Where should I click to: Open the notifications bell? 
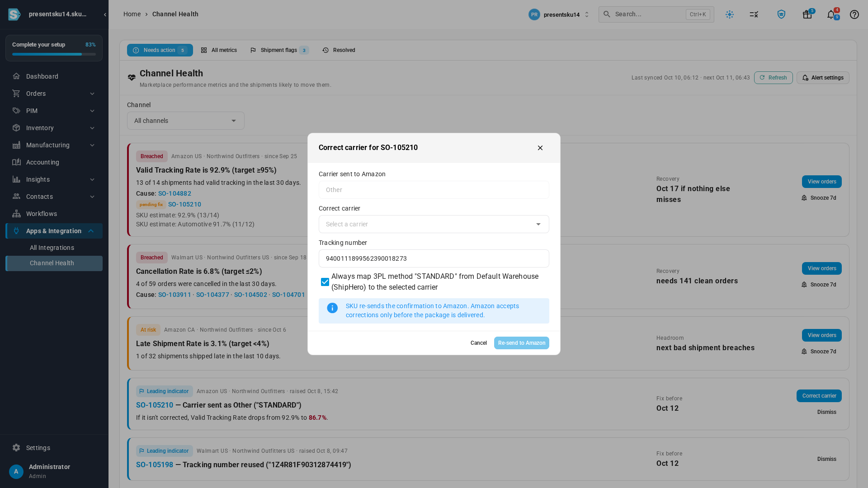tap(831, 14)
